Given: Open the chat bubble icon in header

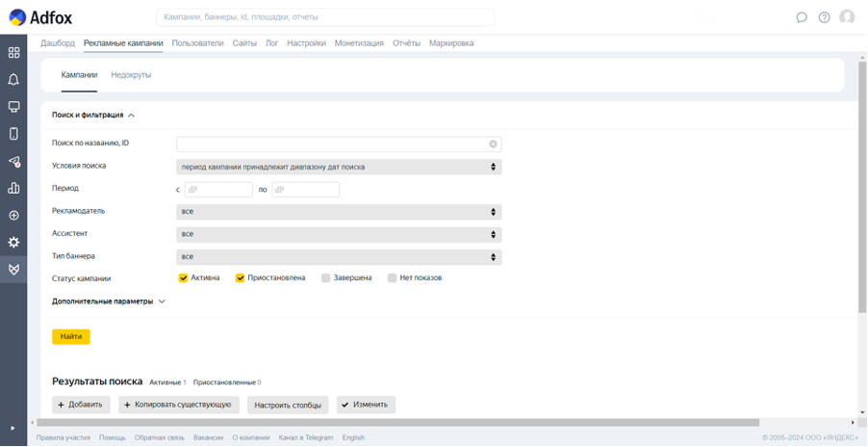Looking at the screenshot, I should click(802, 17).
